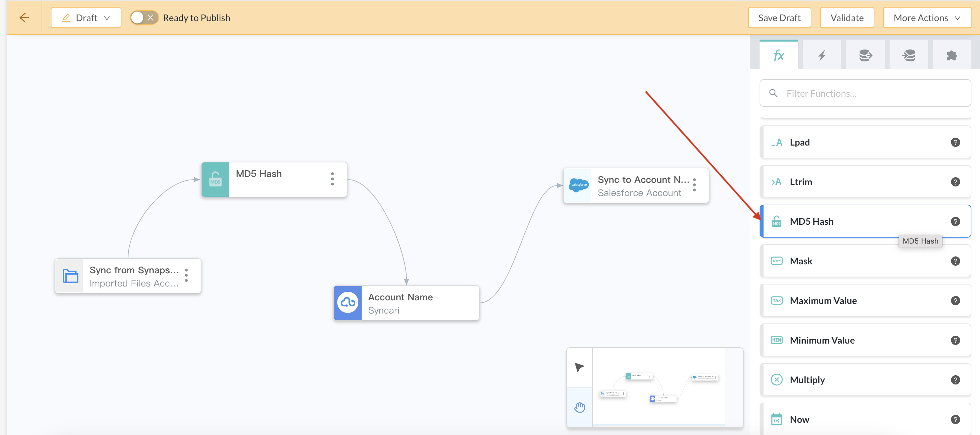Open help for the Multiply function

[955, 380]
